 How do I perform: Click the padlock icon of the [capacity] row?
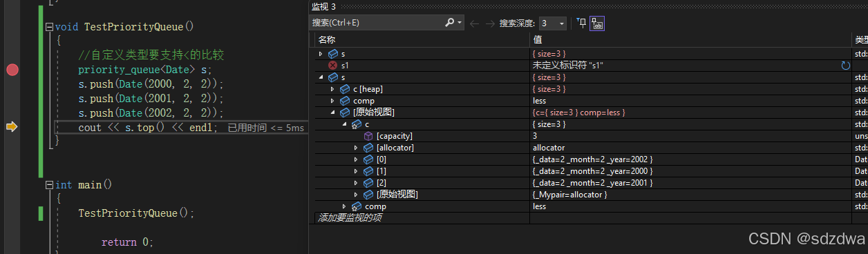pos(368,136)
